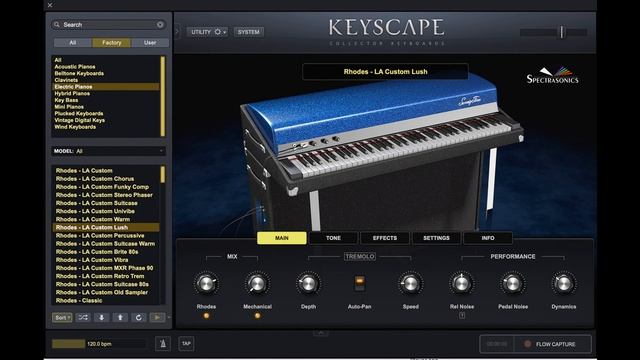The width and height of the screenshot is (640, 360).
Task: Click the Rhodes mix knob
Action: [x=206, y=283]
